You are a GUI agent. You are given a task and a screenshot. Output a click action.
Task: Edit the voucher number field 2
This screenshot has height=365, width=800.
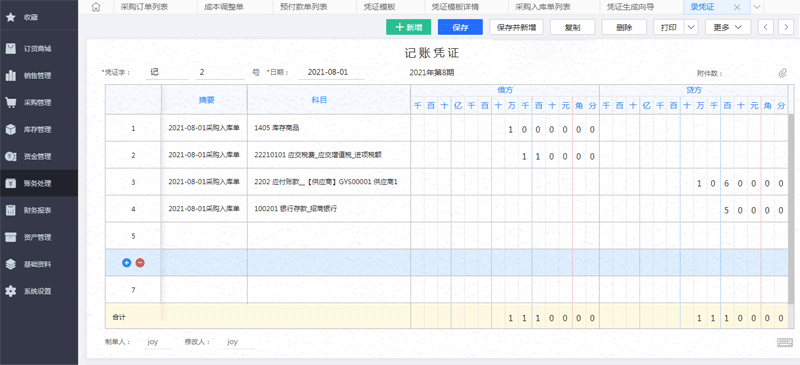pyautogui.click(x=220, y=72)
